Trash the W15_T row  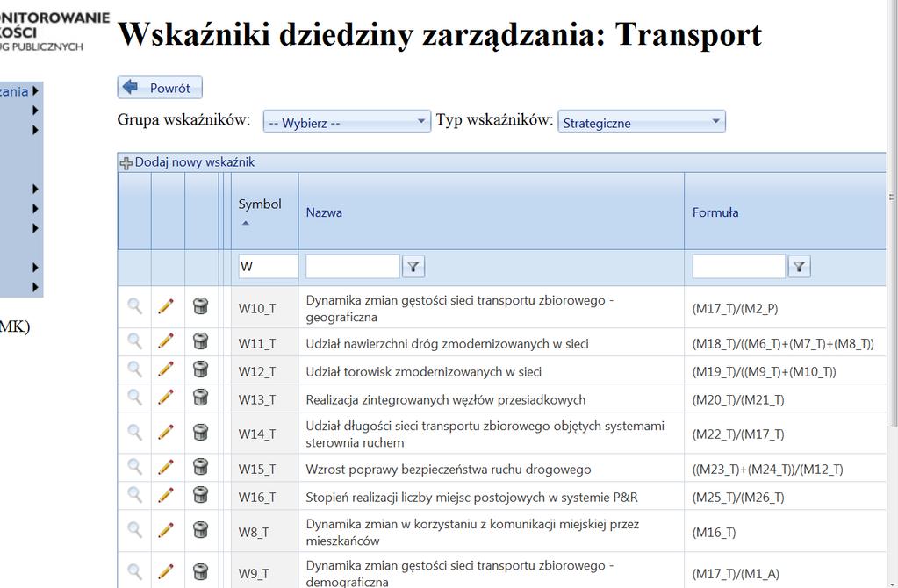tap(200, 467)
